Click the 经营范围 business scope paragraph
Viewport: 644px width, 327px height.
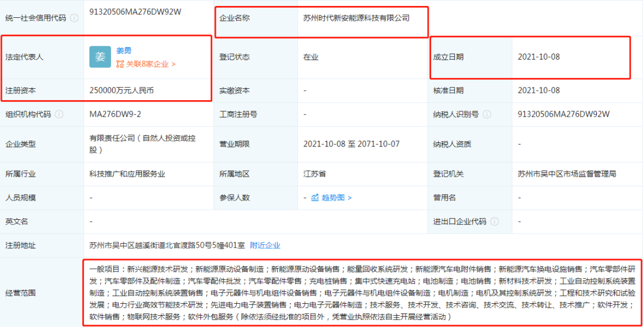(x=363, y=293)
